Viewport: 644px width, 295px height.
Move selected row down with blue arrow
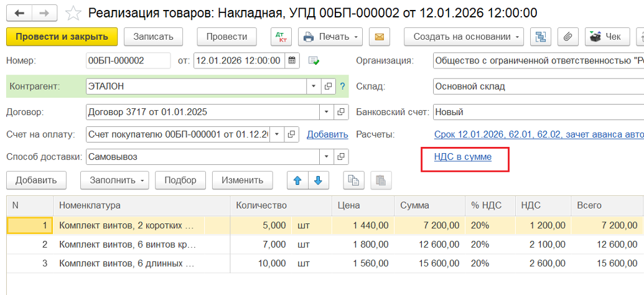318,180
